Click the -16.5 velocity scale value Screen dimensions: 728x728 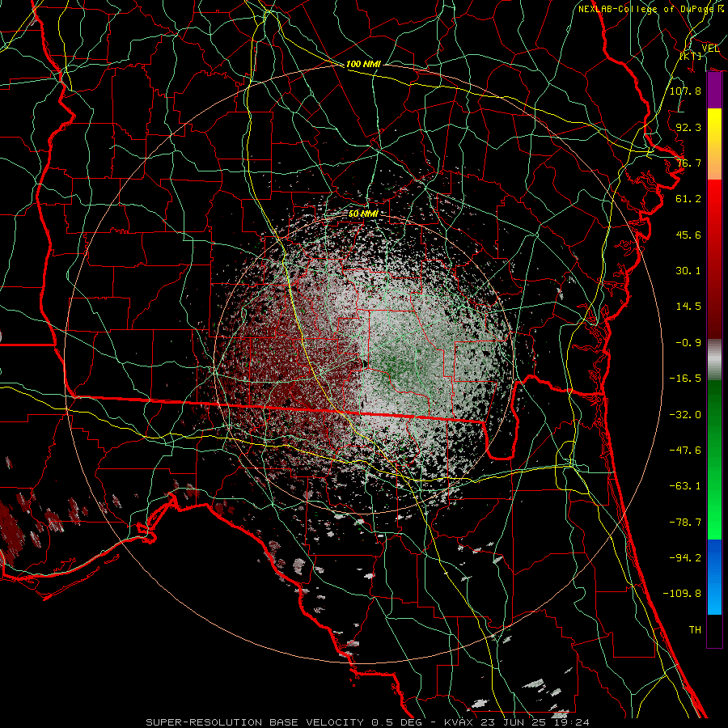[685, 379]
